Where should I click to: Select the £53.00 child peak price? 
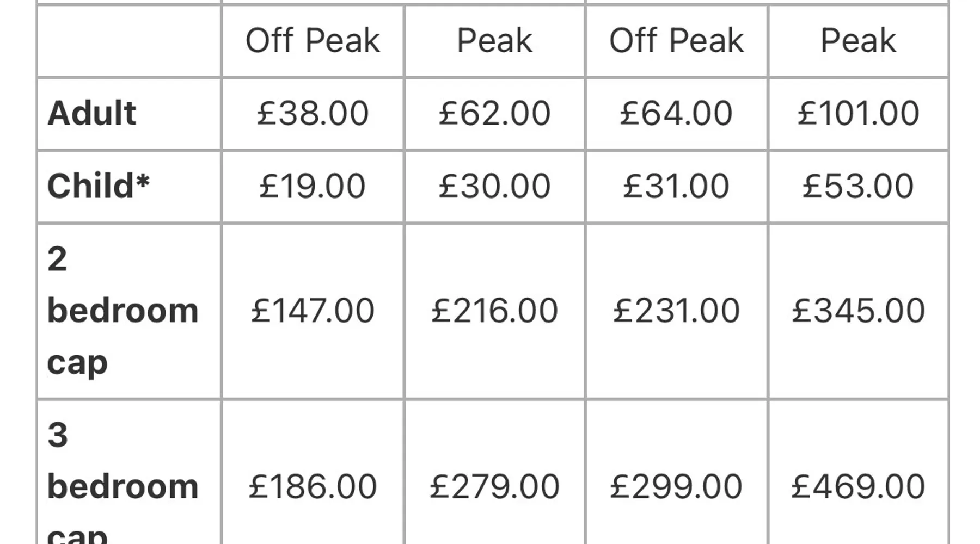pyautogui.click(x=858, y=186)
